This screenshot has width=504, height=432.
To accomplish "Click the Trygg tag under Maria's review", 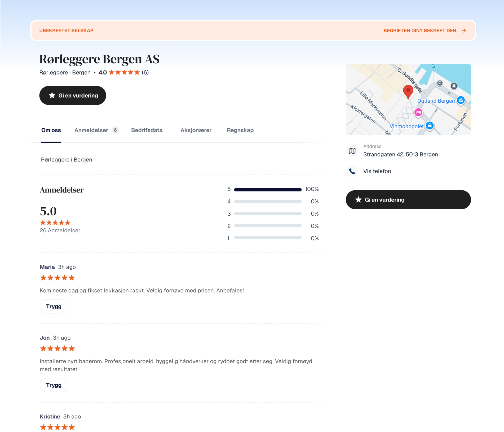I will tap(54, 306).
